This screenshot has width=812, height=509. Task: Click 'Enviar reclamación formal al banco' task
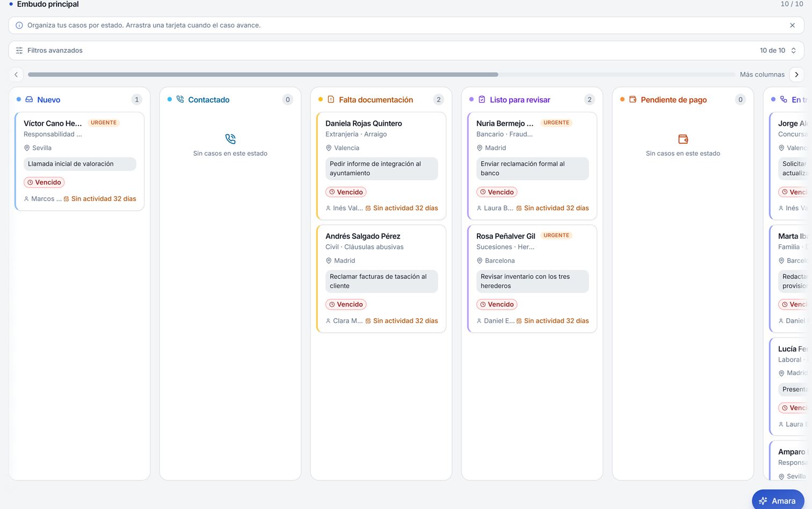coord(533,168)
